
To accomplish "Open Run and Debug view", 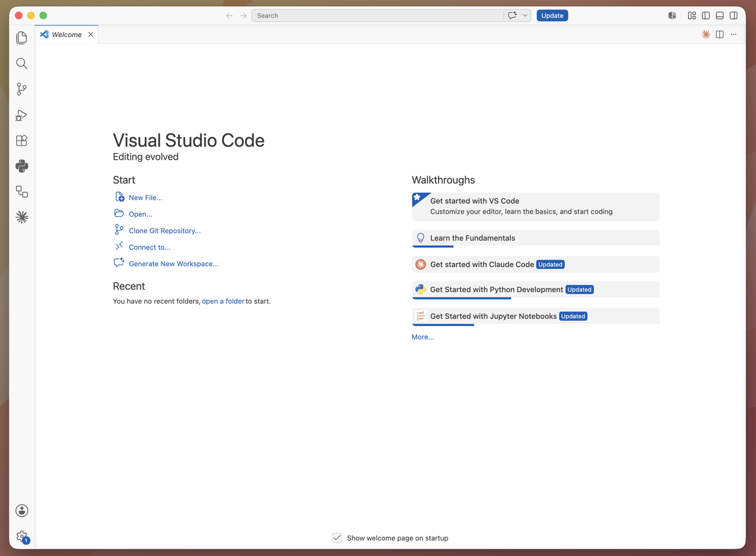I will click(22, 115).
